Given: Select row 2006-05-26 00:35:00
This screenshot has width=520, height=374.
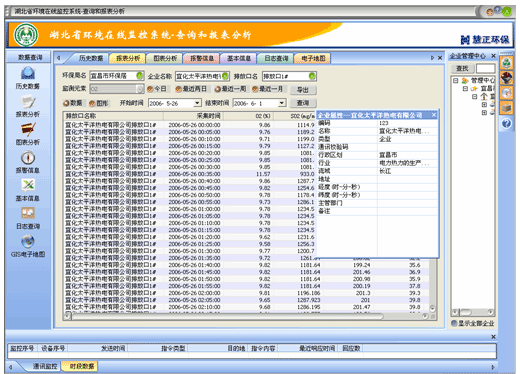Looking at the screenshot, I should (189, 174).
